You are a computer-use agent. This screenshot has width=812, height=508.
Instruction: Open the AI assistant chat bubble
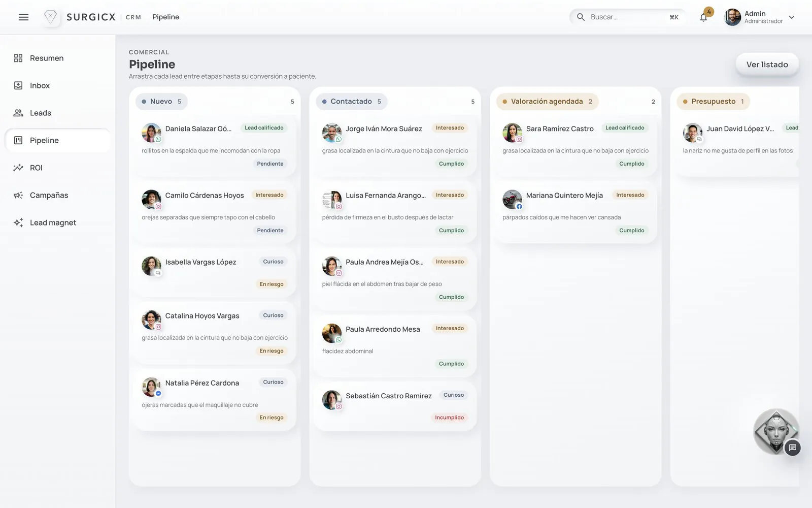point(792,448)
